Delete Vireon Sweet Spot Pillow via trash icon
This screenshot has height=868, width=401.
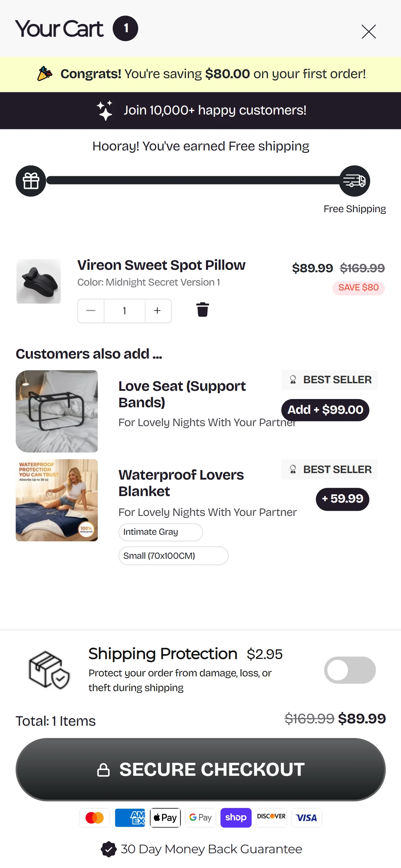click(203, 310)
